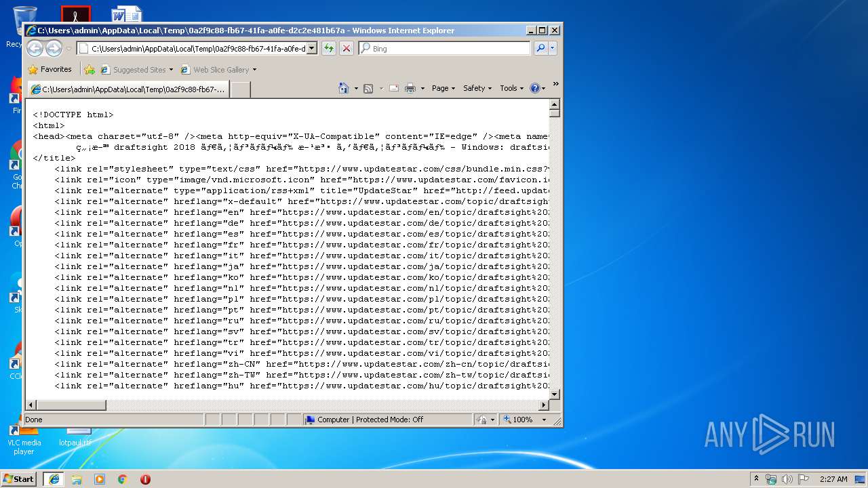
Task: Click the RSS feeds icon
Action: (x=368, y=88)
